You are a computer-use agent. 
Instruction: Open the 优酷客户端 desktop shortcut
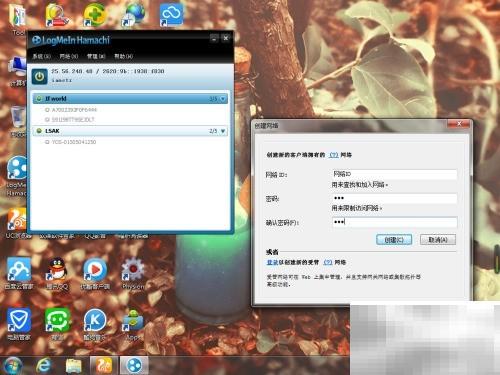95,273
